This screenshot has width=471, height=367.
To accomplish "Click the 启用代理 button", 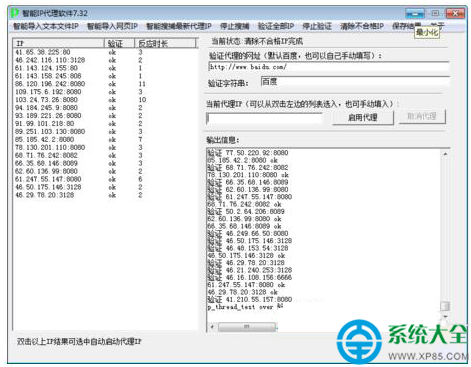I will click(363, 117).
